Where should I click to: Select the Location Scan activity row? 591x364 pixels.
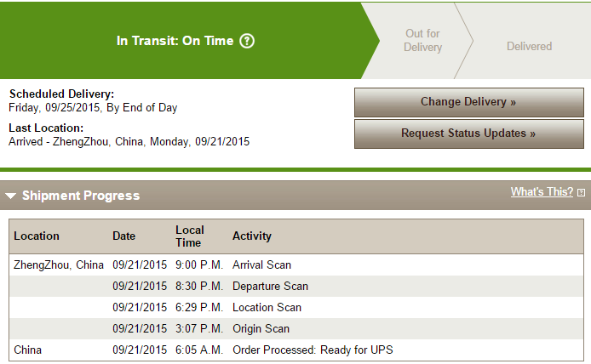tap(296, 308)
